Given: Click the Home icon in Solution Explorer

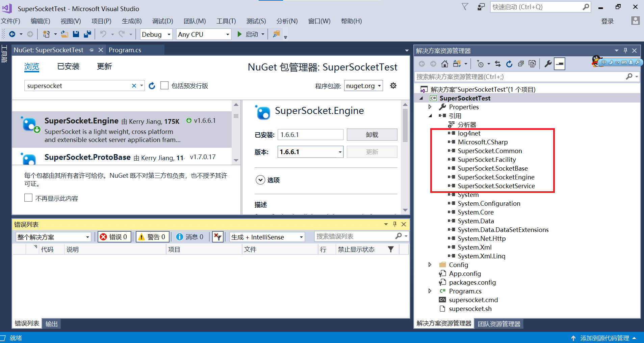Looking at the screenshot, I should tap(445, 63).
